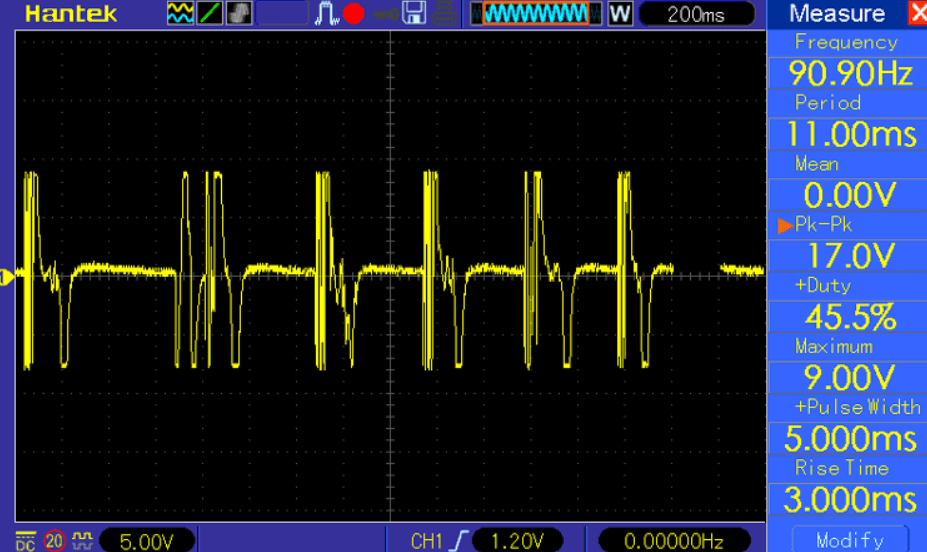Click the floppy disk save icon

415,14
